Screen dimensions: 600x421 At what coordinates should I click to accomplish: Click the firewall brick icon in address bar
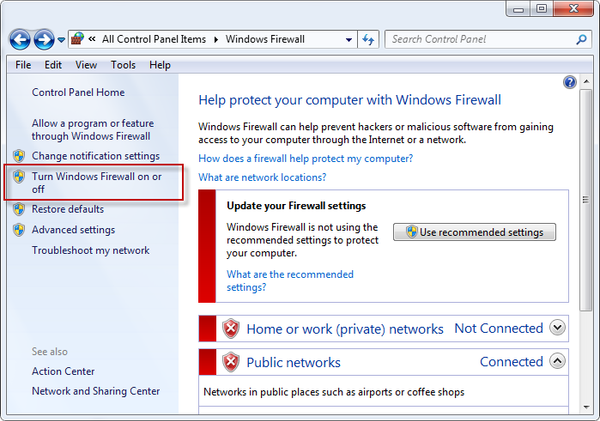click(77, 39)
